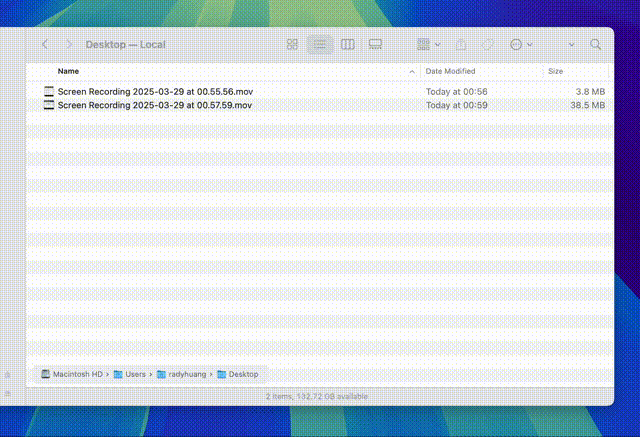The image size is (640, 437).
Task: Click the date 'Today at 00:56'
Action: 456,91
